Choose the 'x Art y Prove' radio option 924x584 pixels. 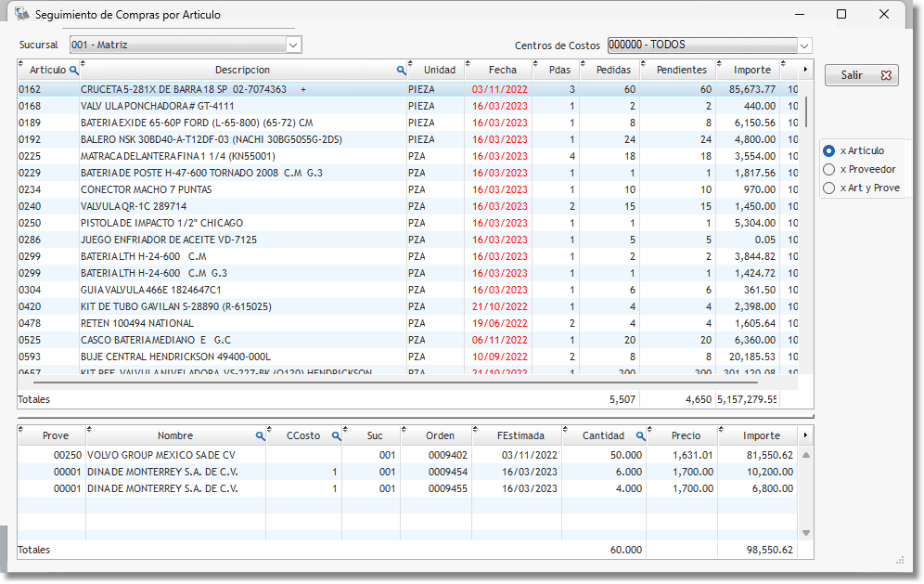[x=828, y=188]
